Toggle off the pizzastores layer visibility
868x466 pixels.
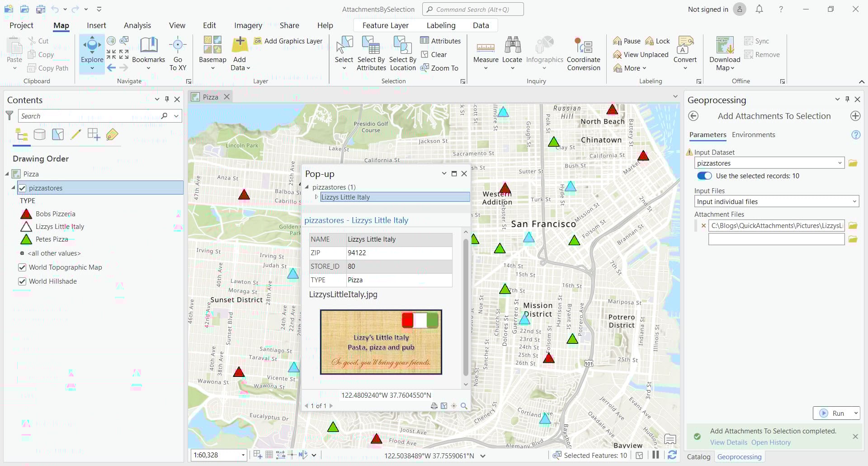[x=22, y=188]
